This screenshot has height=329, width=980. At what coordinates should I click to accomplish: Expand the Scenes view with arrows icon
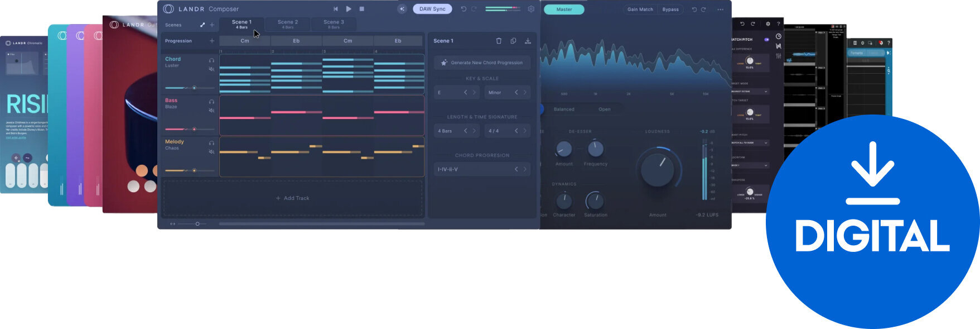click(x=202, y=25)
